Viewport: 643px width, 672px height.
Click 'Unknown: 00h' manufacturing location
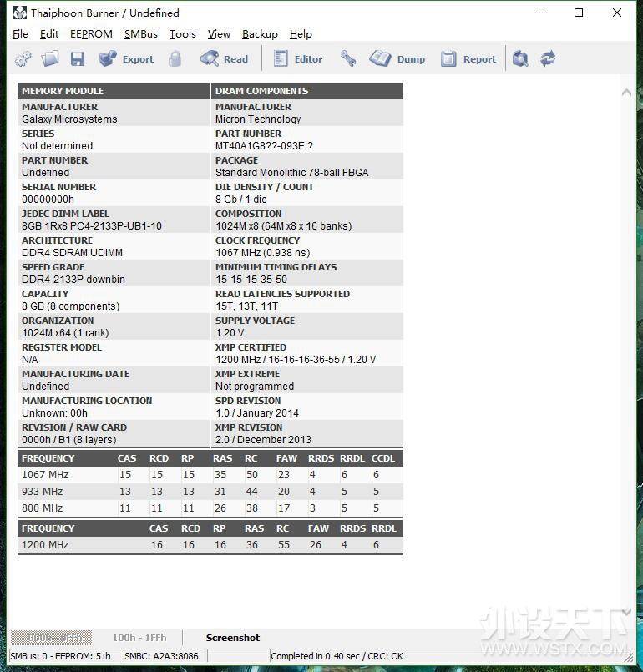click(x=54, y=413)
